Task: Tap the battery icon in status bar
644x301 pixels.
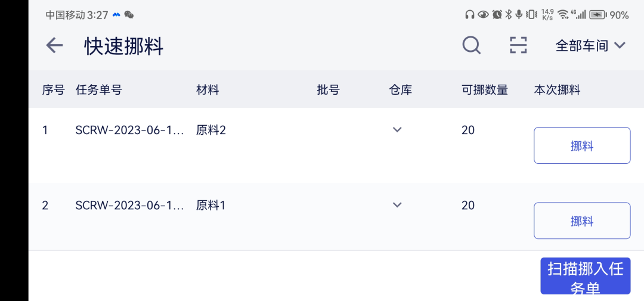Action: coord(597,15)
